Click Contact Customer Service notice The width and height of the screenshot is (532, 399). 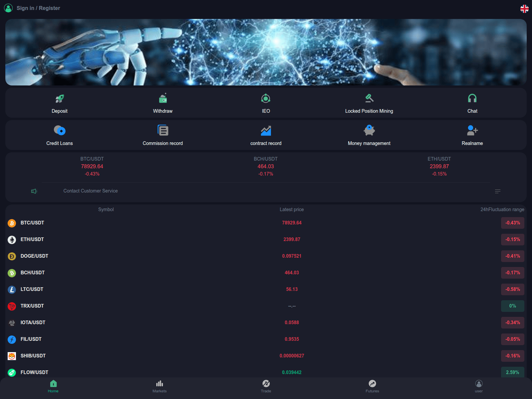(x=90, y=191)
